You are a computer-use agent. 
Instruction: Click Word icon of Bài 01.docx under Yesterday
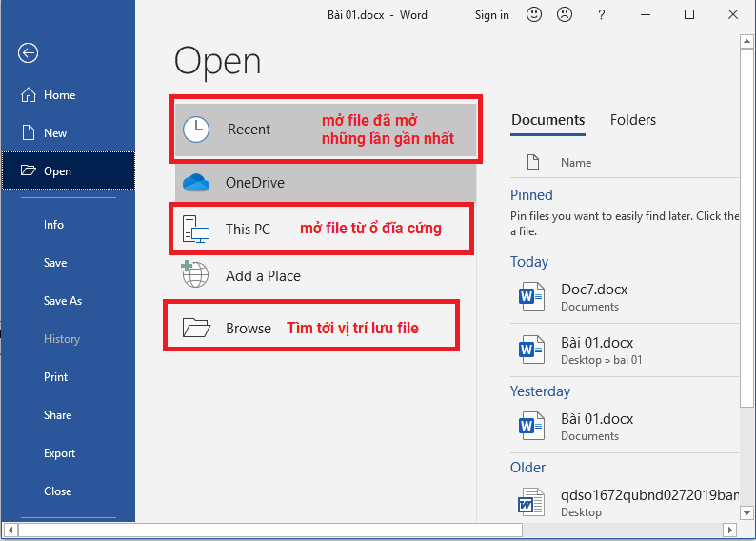tap(531, 427)
